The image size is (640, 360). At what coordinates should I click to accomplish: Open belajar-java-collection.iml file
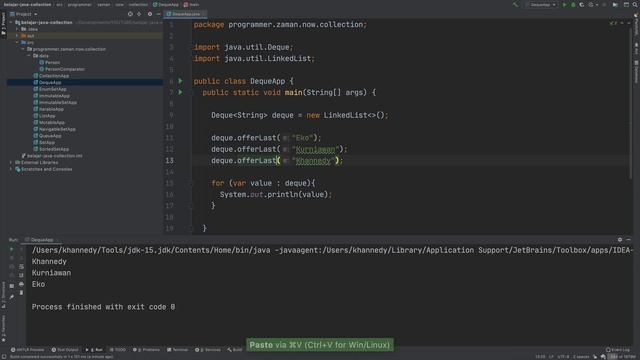coord(52,156)
